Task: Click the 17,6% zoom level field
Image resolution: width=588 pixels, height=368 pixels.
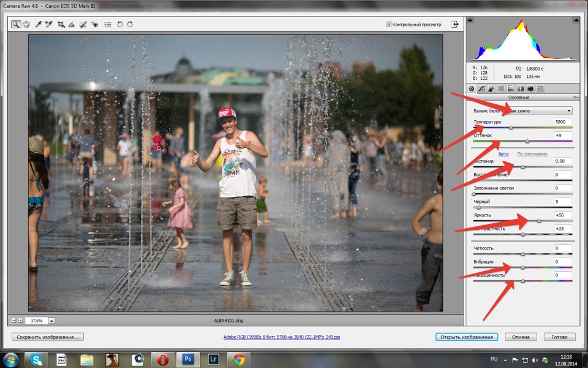Action: click(x=36, y=321)
